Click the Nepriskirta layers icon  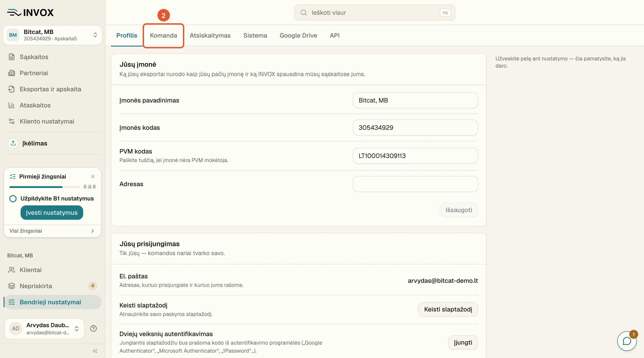[11, 286]
